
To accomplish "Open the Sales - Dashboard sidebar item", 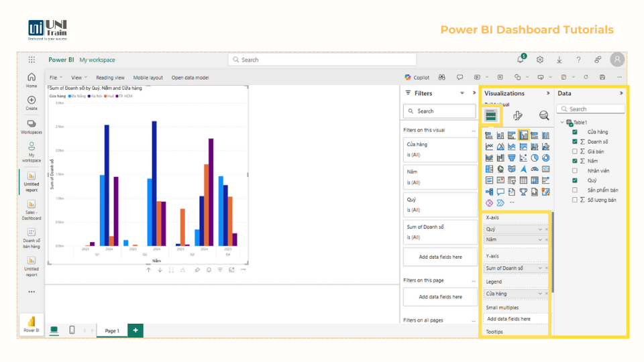I will (32, 210).
